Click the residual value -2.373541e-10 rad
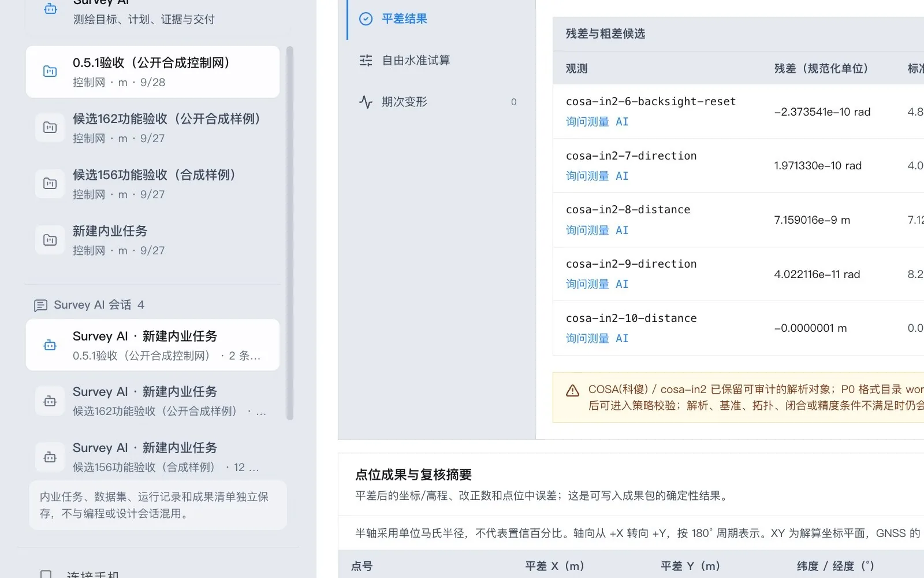Viewport: 924px width, 578px height. coord(822,112)
